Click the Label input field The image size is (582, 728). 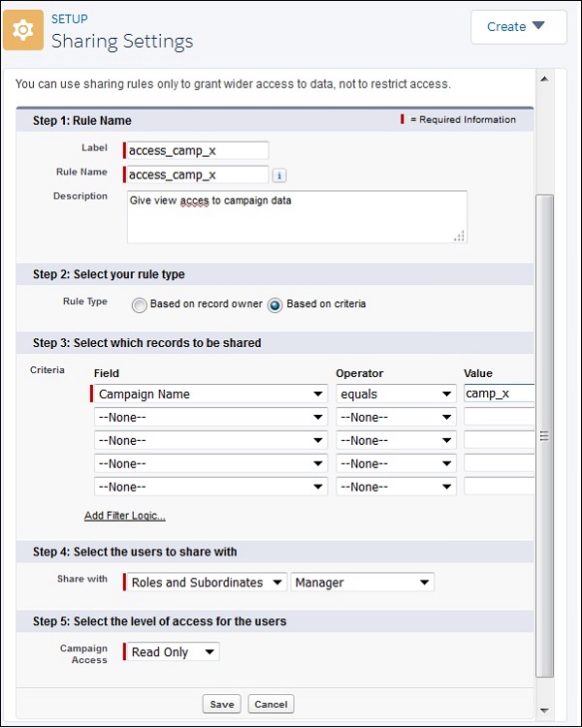point(198,150)
